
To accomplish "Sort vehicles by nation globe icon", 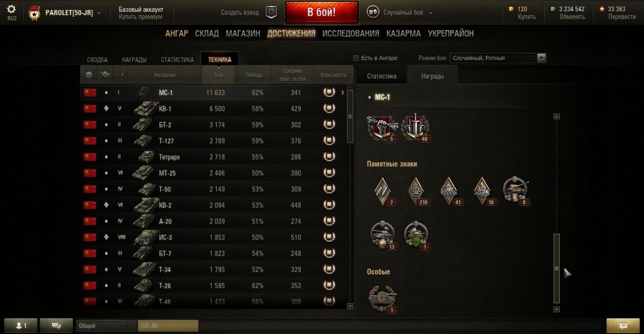I will [89, 75].
